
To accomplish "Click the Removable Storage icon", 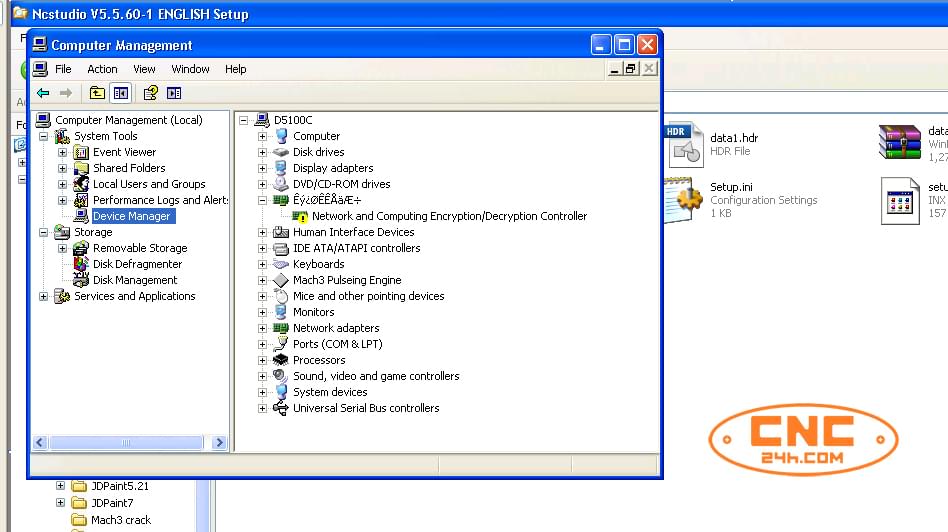I will point(81,248).
